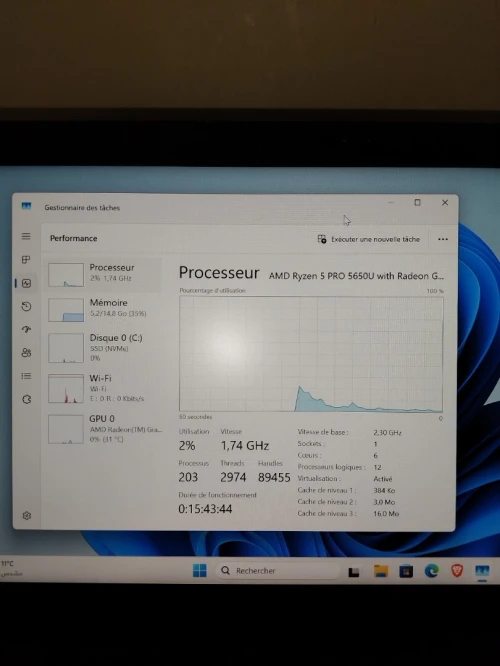500x666 pixels.
Task: Close the Task Manager window
Action: tap(445, 203)
